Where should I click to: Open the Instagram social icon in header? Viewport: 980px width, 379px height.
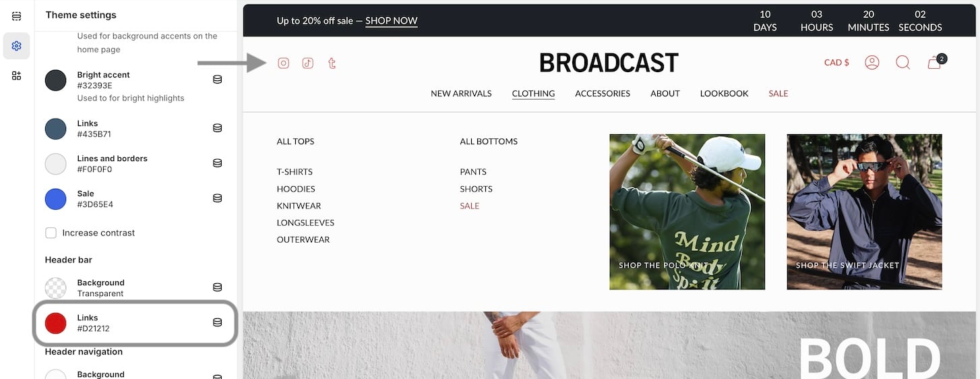[284, 63]
